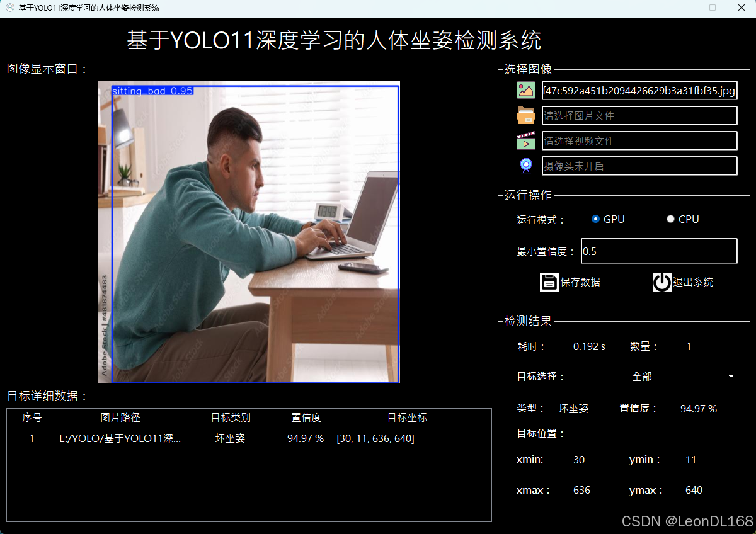756x534 pixels.
Task: Click the 置信度 column header in table
Action: [306, 418]
